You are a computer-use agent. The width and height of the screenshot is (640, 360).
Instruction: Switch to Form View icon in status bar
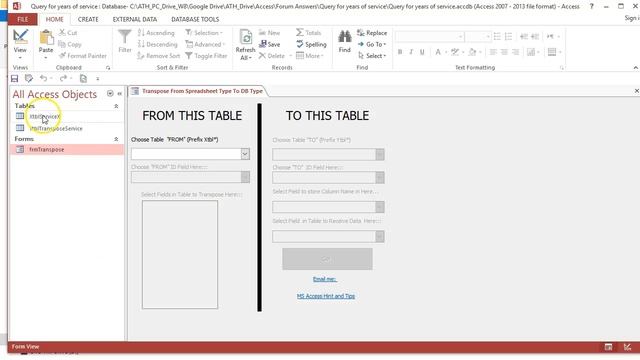click(x=608, y=347)
